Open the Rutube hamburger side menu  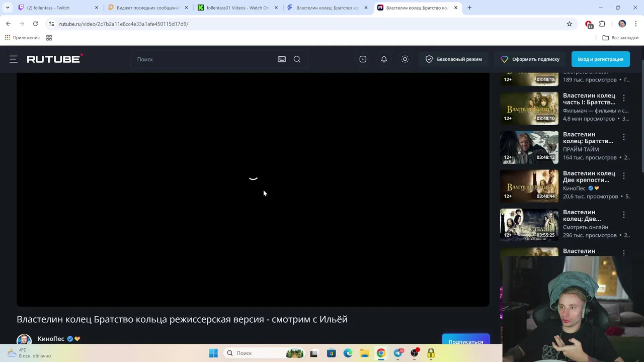pyautogui.click(x=14, y=59)
